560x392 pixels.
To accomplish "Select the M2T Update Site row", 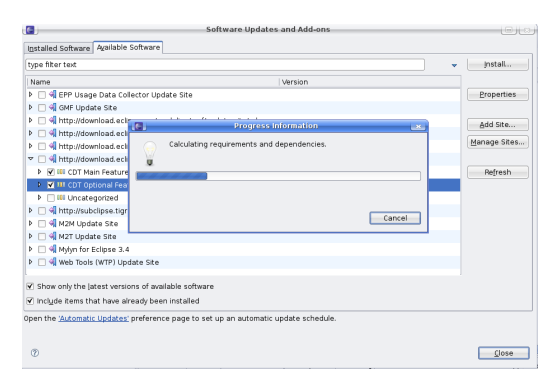I will pyautogui.click(x=244, y=236).
